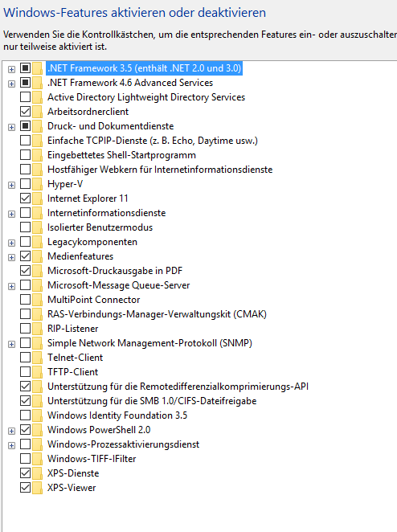Click the folder icon of Windows PowerShell 2.0
397x532 pixels.
[37, 430]
